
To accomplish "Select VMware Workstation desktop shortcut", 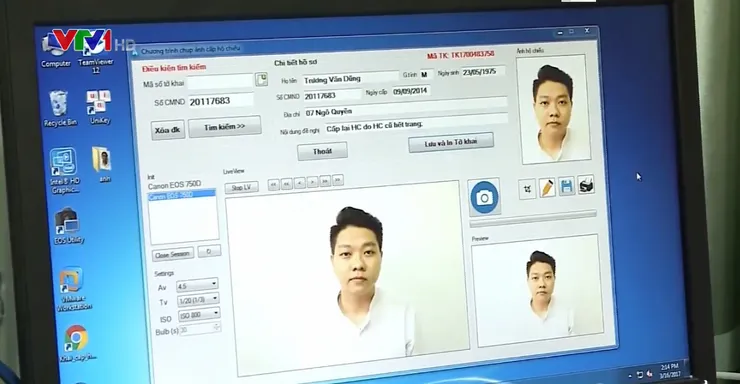I will pos(74,289).
